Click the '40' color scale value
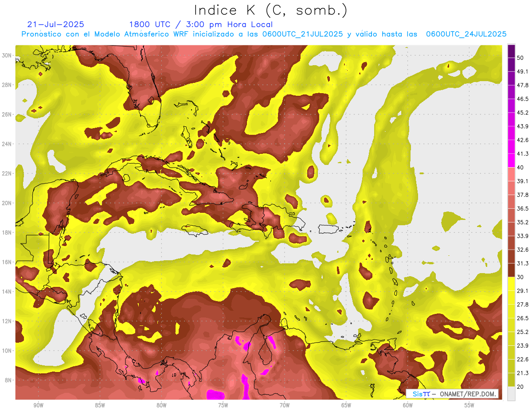Screen dimensions: 532x411 click(521, 168)
